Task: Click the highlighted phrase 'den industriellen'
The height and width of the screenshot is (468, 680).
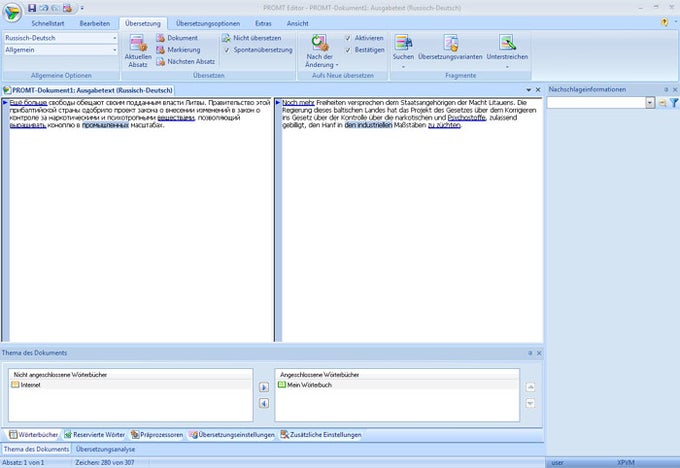Action: (369, 125)
